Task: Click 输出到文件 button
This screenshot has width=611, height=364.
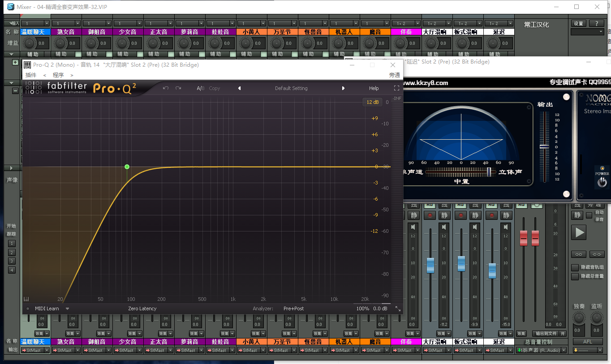Action: coord(545,334)
